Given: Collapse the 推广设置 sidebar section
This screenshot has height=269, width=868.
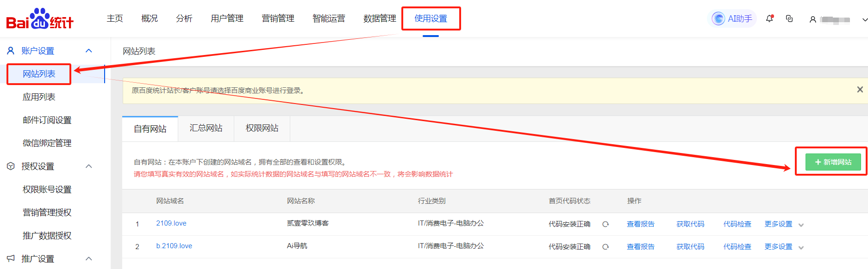Looking at the screenshot, I should coord(89,259).
